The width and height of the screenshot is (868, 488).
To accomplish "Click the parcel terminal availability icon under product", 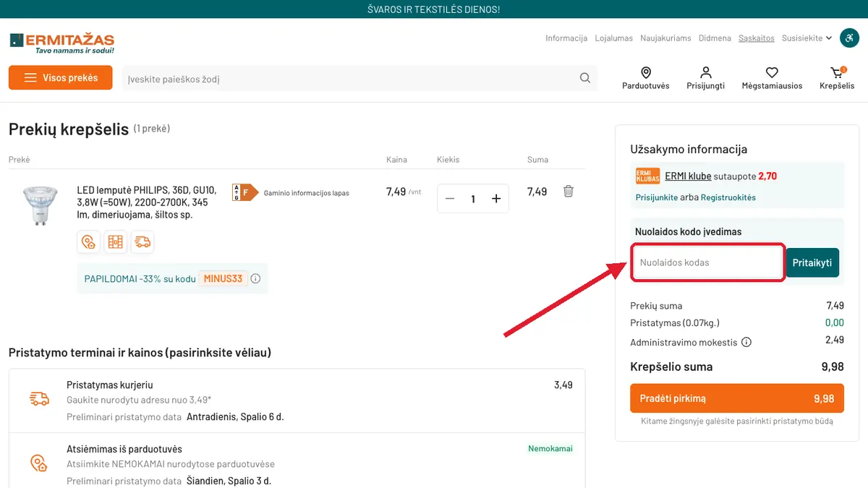I will coord(115,242).
